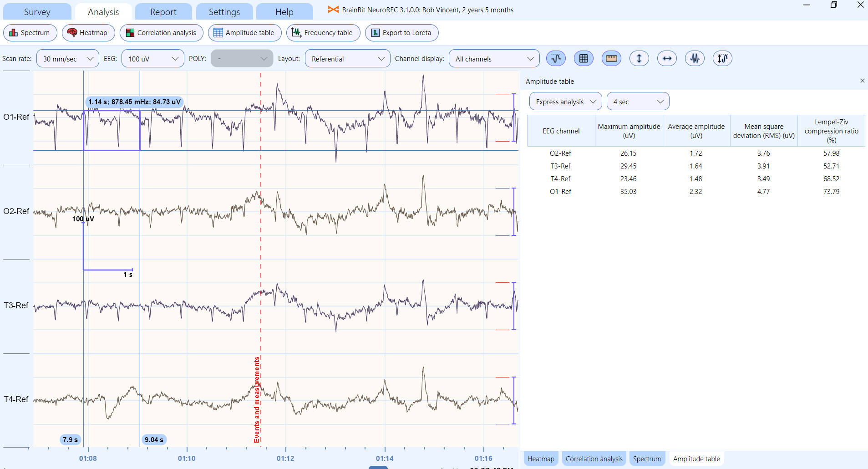
Task: Click Export to Loreta
Action: coord(401,33)
